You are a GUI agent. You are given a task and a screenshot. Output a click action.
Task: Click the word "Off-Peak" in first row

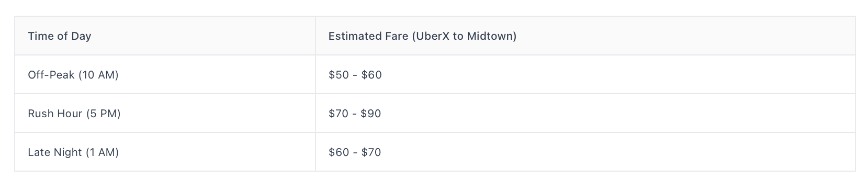(x=51, y=75)
